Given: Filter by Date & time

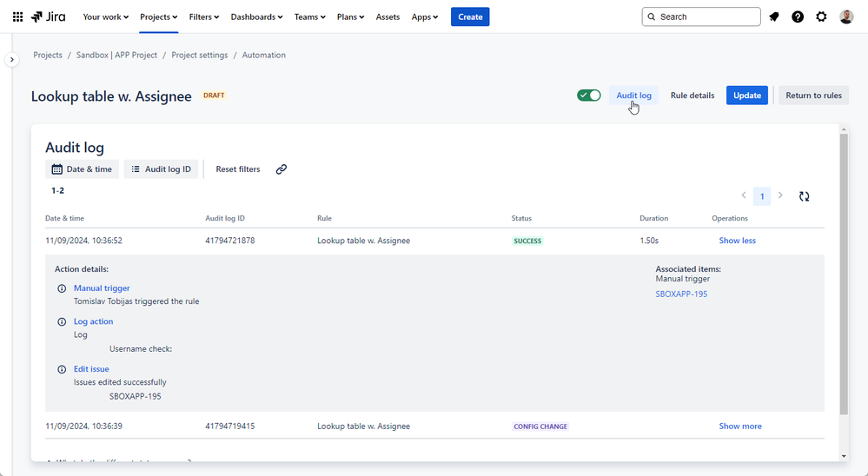Looking at the screenshot, I should click(x=82, y=169).
